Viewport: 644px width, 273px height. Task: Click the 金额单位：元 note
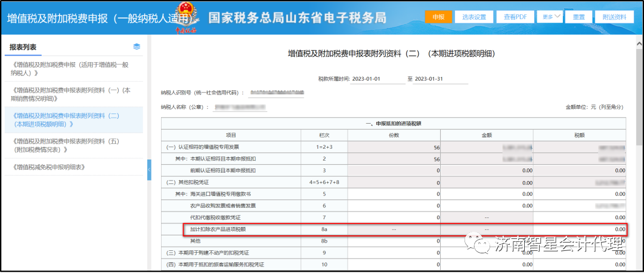tap(595, 107)
